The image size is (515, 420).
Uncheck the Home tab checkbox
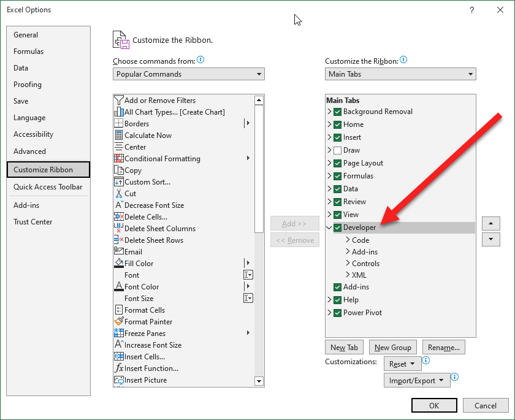point(337,124)
